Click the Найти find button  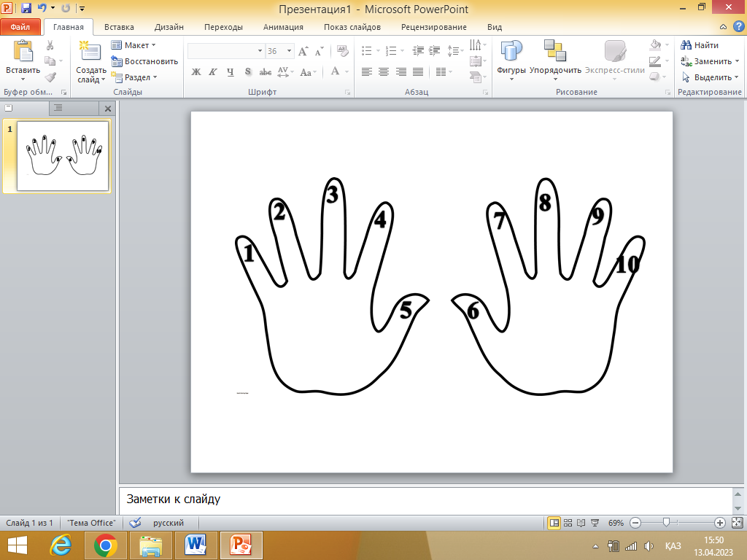tap(700, 45)
